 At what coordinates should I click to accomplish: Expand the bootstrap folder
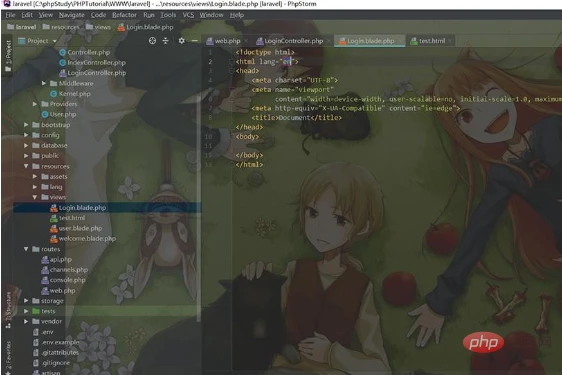tap(26, 125)
